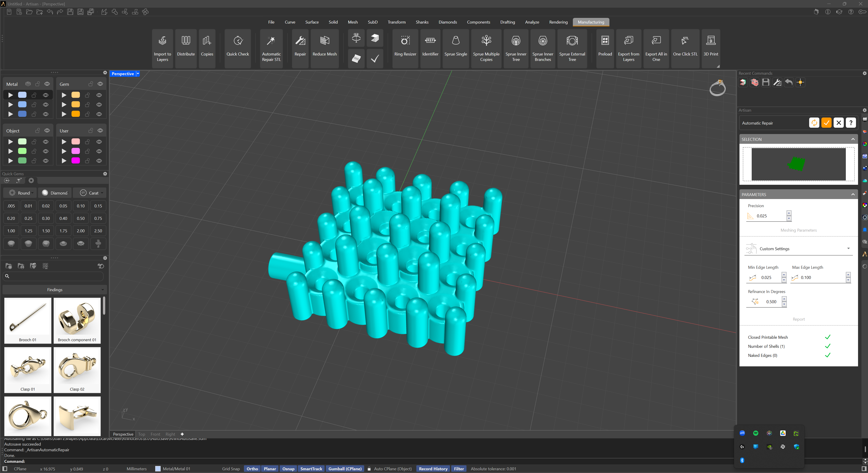Open the Distribute tool
The image size is (868, 473).
[186, 48]
